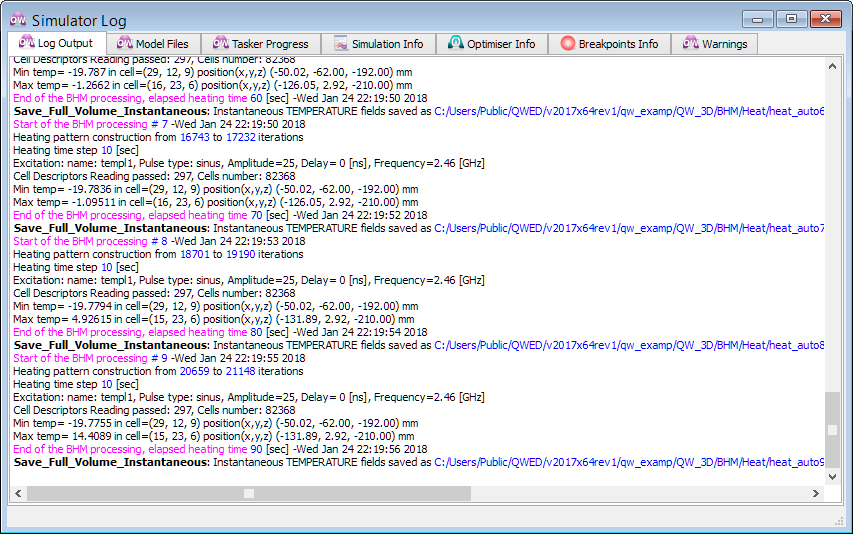Click the vertical scrollbar thumb
Image resolution: width=853 pixels, height=534 pixels.
[x=832, y=429]
